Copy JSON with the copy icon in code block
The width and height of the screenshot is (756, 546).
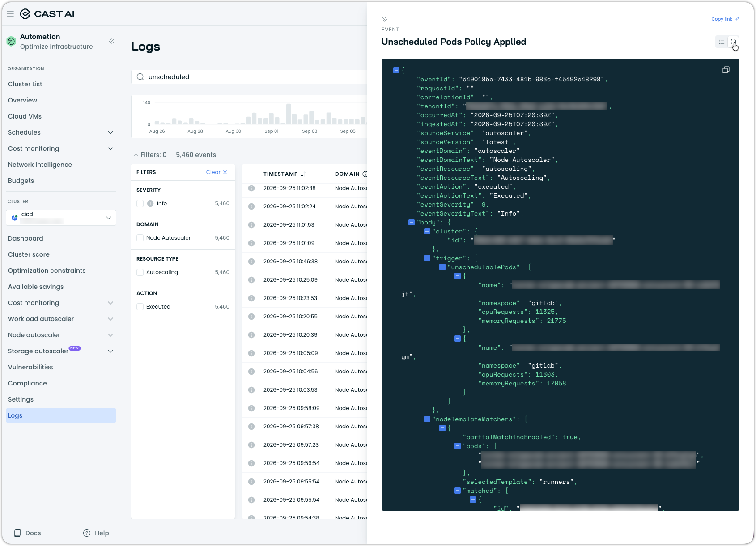(x=726, y=70)
